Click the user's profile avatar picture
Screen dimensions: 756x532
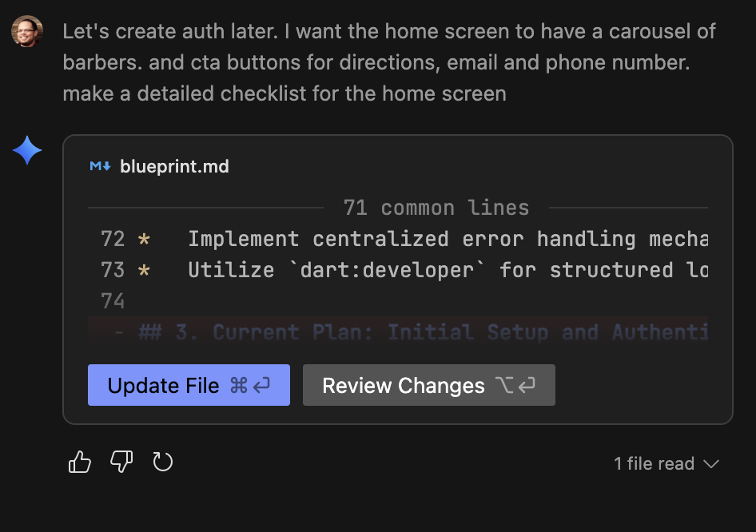[26, 31]
